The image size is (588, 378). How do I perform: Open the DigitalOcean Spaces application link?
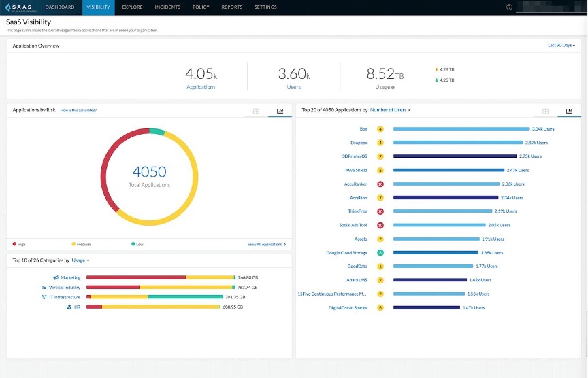click(x=348, y=308)
